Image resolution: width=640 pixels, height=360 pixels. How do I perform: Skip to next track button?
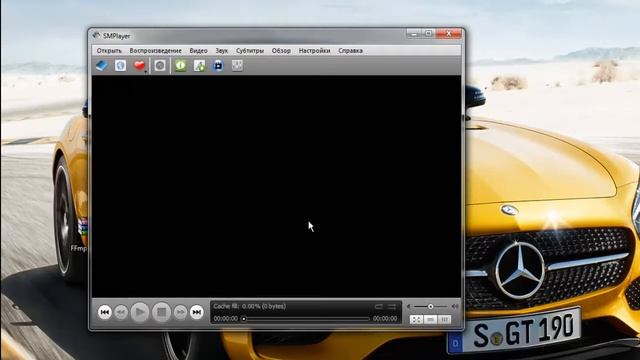point(197,312)
